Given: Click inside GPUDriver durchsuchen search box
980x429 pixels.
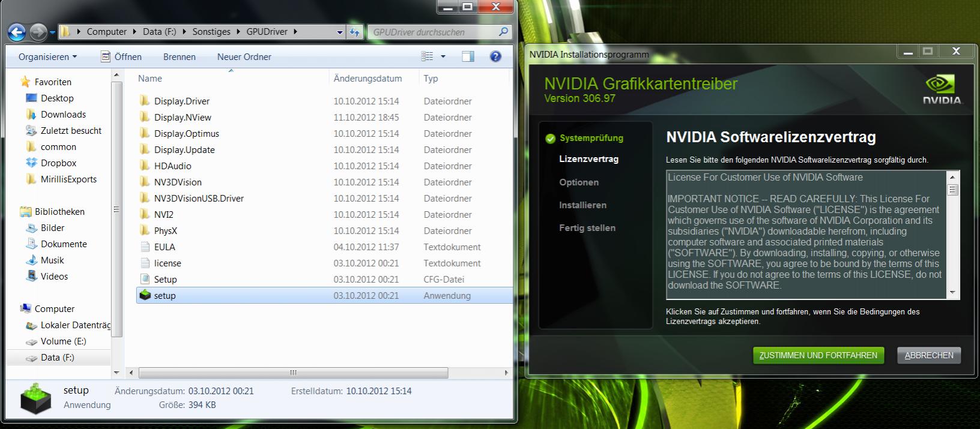Looking at the screenshot, I should [432, 32].
